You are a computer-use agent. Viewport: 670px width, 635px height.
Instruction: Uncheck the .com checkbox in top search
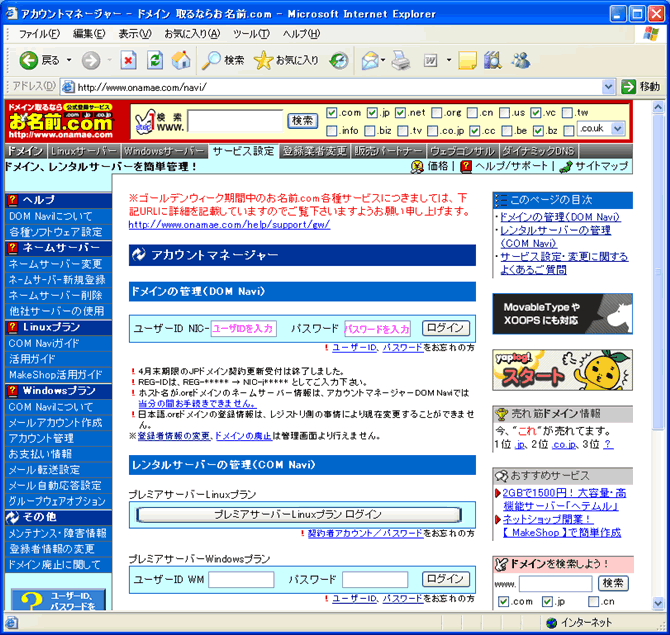pyautogui.click(x=331, y=112)
